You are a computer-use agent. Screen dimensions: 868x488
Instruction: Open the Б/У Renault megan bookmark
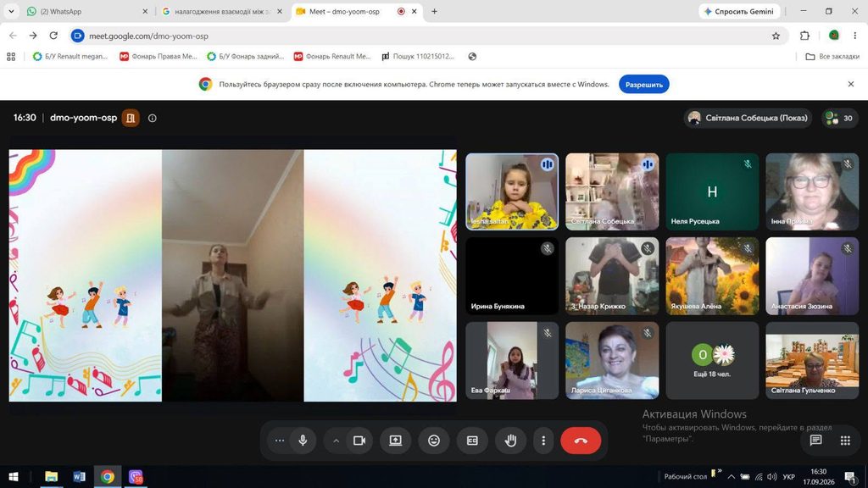(70, 57)
